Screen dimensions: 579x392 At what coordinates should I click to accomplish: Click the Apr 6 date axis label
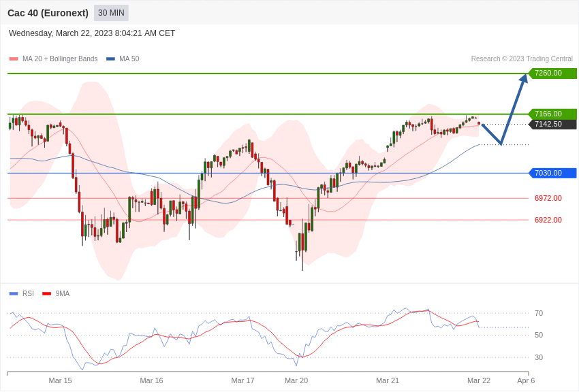click(526, 380)
